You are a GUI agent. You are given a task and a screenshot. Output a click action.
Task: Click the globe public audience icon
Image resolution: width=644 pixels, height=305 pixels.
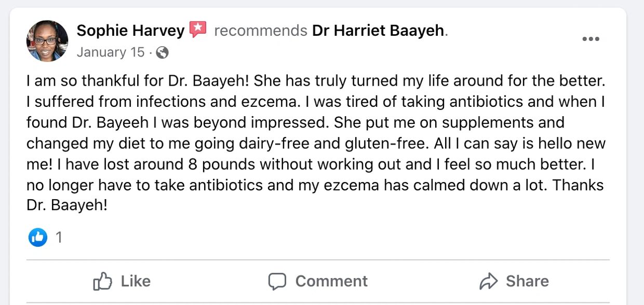tap(162, 52)
